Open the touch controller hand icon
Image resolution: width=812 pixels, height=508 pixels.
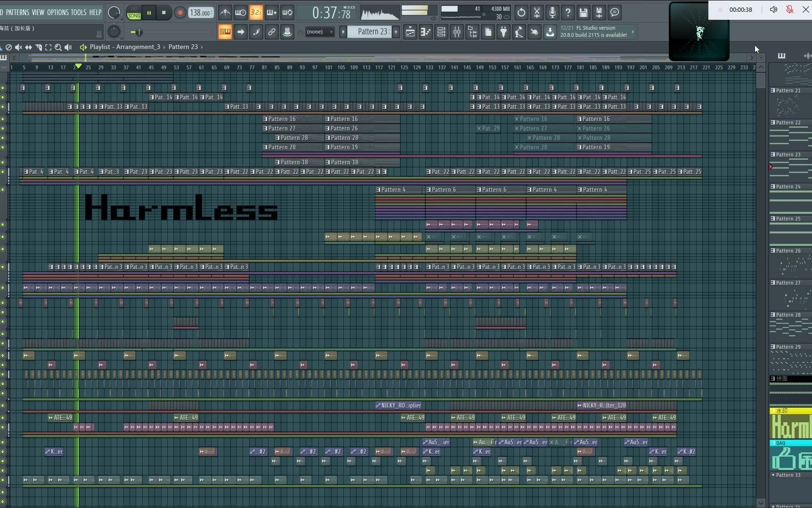pyautogui.click(x=535, y=32)
